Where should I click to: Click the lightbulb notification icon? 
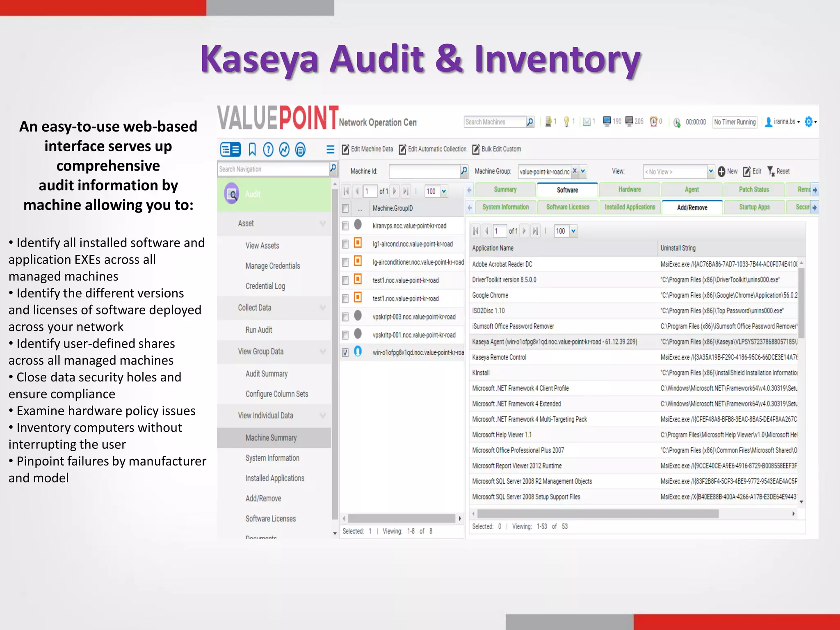[566, 122]
